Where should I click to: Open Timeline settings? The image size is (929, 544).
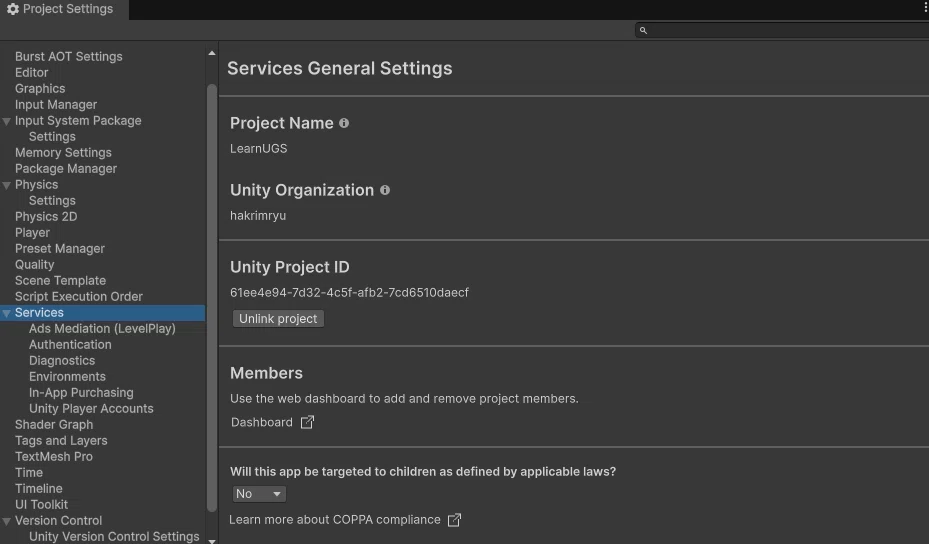click(x=39, y=488)
